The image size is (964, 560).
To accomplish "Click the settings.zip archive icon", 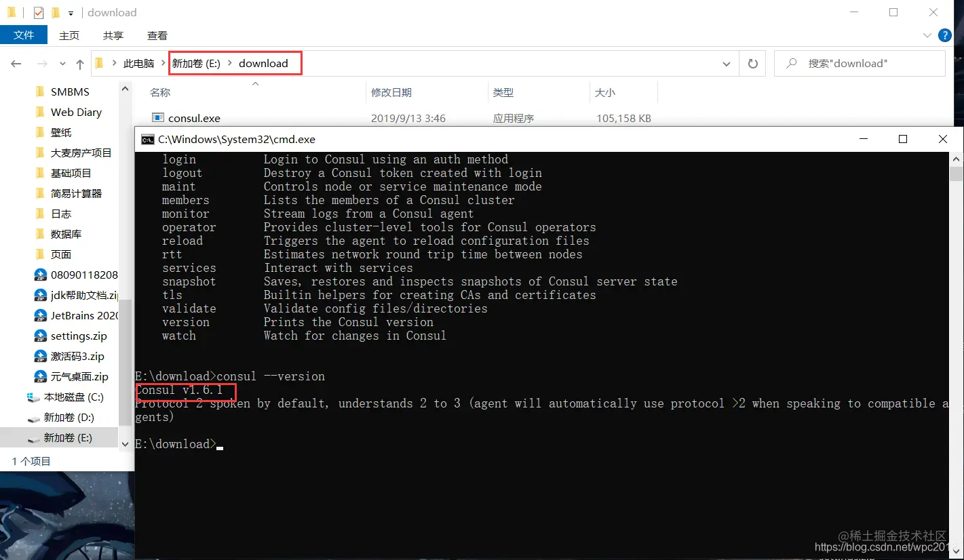I will [x=40, y=336].
